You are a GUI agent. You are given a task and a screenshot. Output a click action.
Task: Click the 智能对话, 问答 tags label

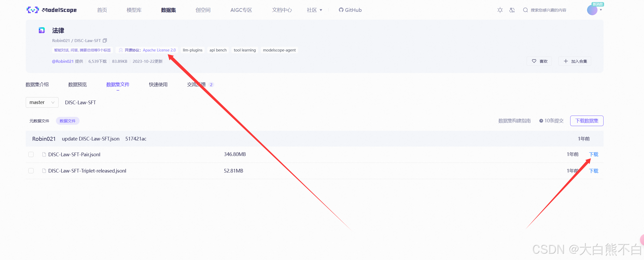82,50
